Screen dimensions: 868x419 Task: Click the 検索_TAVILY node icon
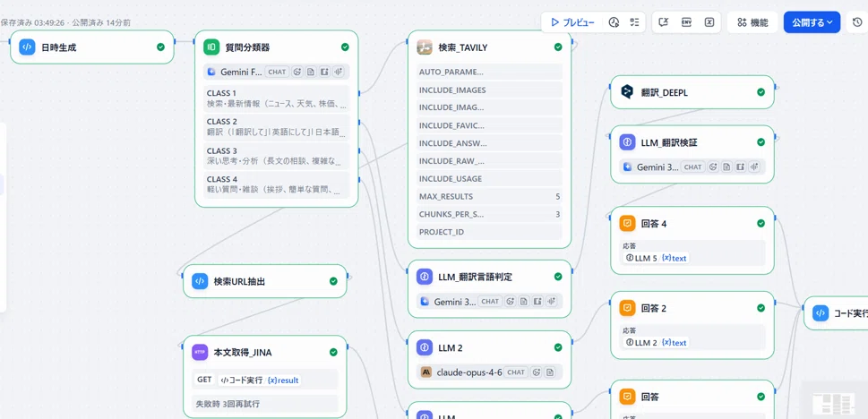pos(425,47)
